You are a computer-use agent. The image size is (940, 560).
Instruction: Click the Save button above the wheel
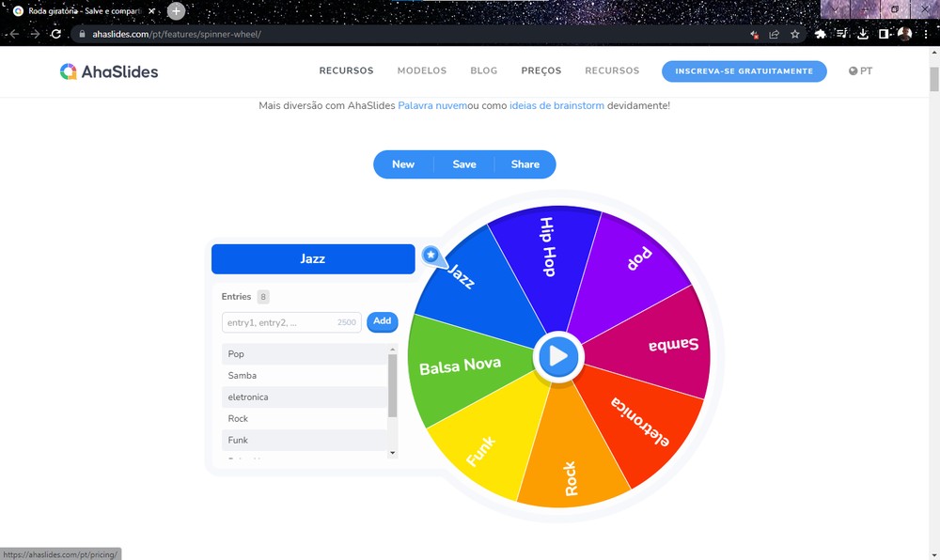[x=463, y=163]
